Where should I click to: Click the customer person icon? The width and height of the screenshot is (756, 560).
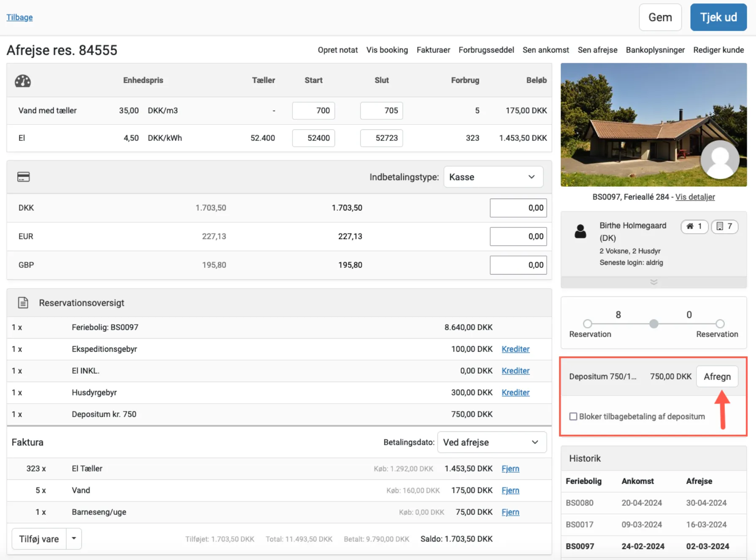(x=580, y=232)
